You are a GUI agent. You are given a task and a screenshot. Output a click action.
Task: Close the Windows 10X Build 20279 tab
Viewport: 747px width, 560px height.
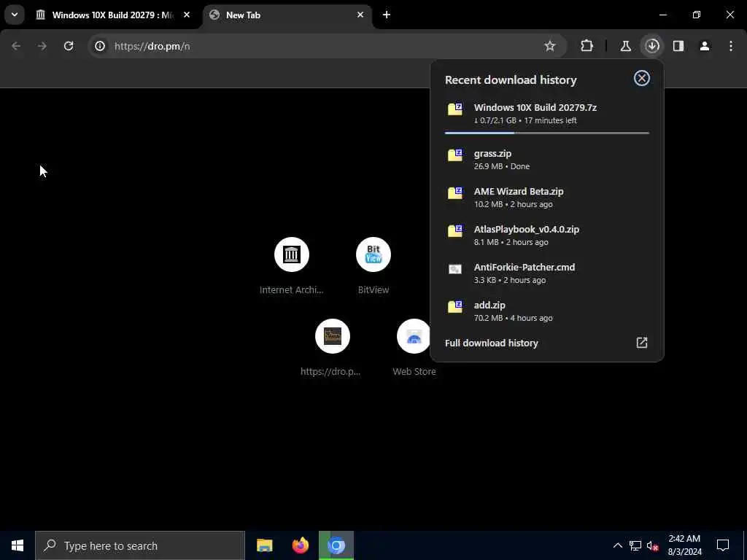coord(187,15)
